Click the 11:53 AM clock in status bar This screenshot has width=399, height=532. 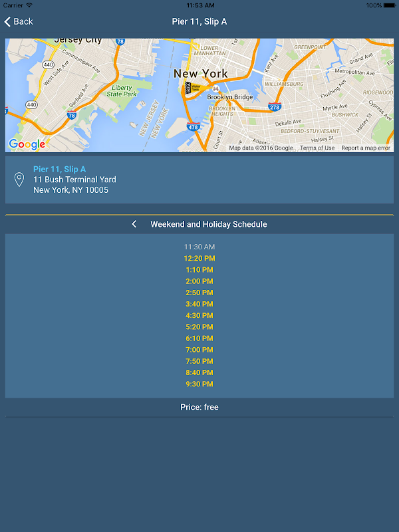(x=200, y=5)
